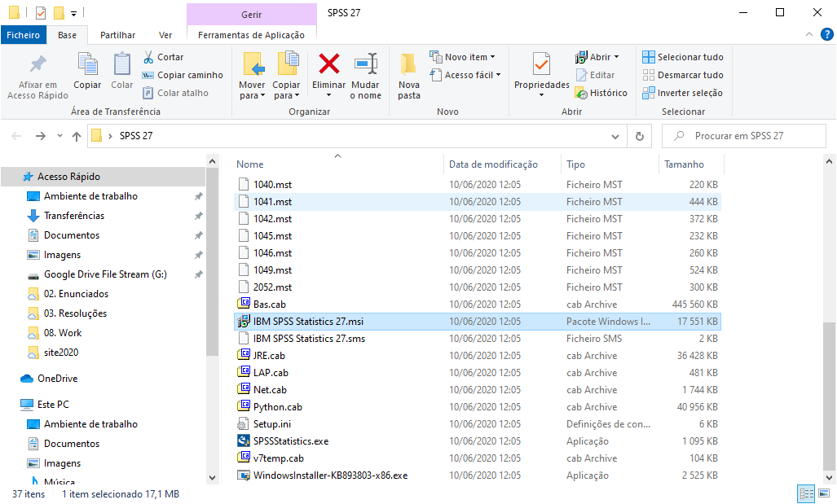Switch to Ver ribbon tab
The width and height of the screenshot is (837, 504).
coord(165,35)
